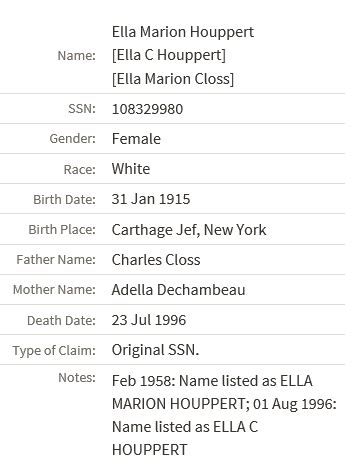The image size is (361, 475).
Task: Click the Original SSN claim type text
Action: [x=155, y=350]
